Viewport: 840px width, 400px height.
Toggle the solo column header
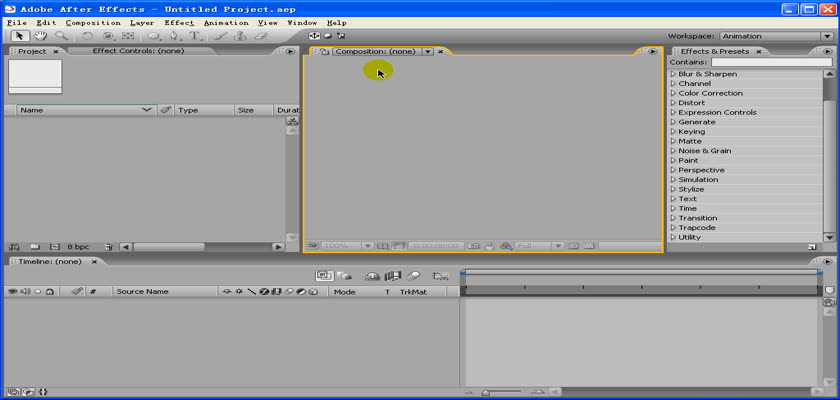point(38,292)
